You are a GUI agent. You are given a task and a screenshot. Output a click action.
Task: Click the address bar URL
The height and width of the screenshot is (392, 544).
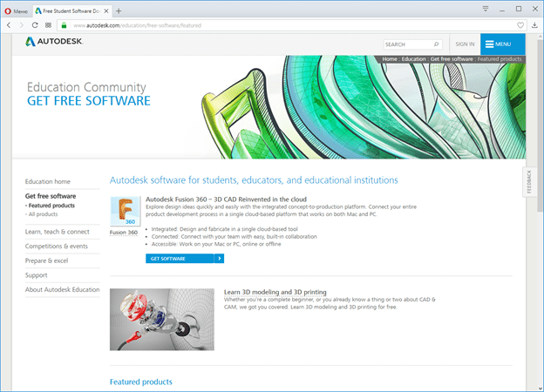pyautogui.click(x=138, y=25)
